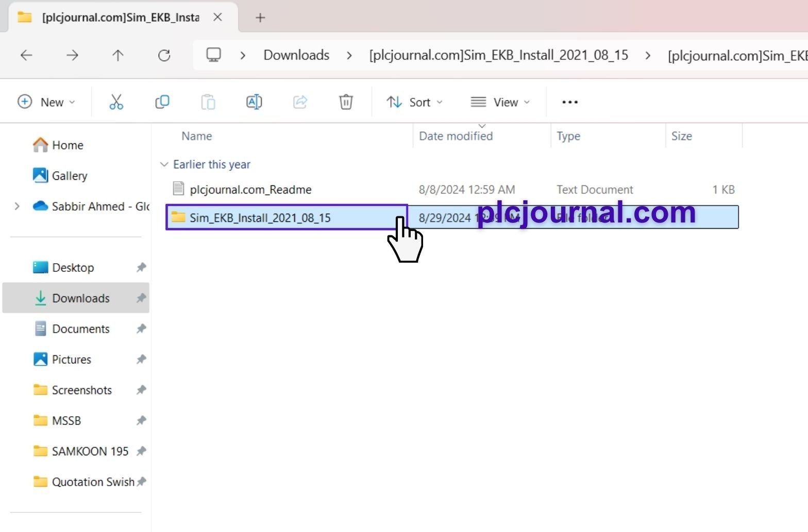
Task: Click the plcjournal.com_Readme document icon
Action: (178, 188)
